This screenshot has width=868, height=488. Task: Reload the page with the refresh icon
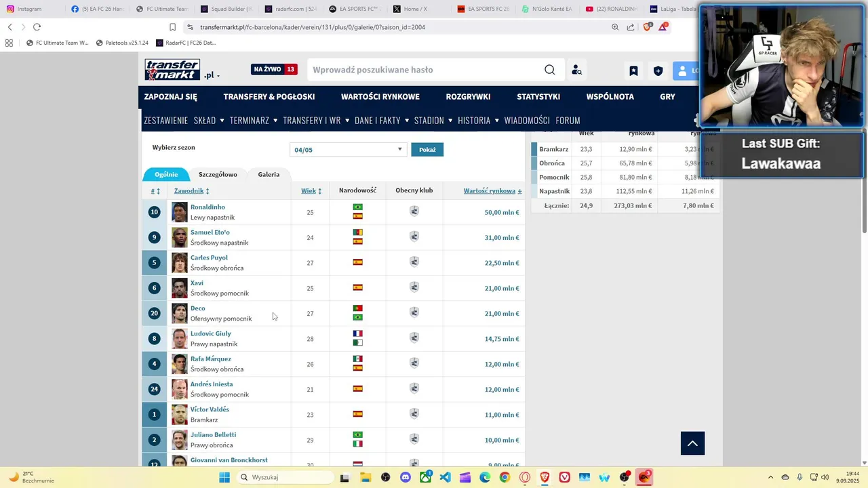[x=37, y=27]
